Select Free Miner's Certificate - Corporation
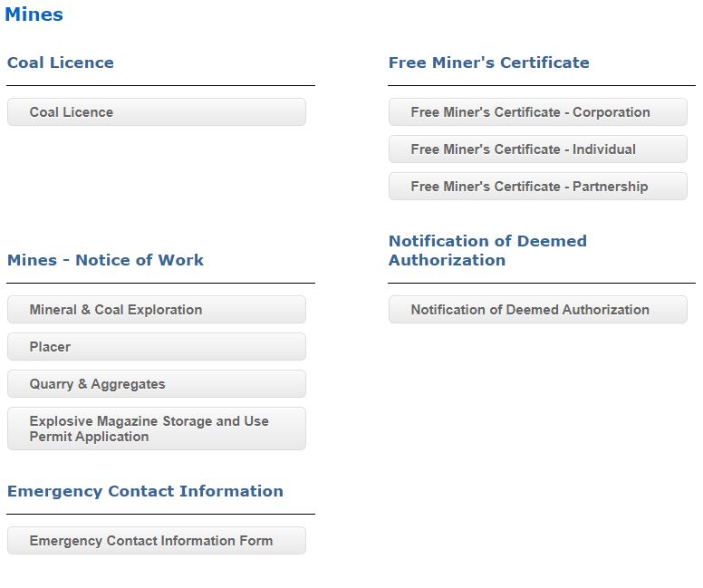Viewport: 703px width, 588px height. click(x=537, y=112)
